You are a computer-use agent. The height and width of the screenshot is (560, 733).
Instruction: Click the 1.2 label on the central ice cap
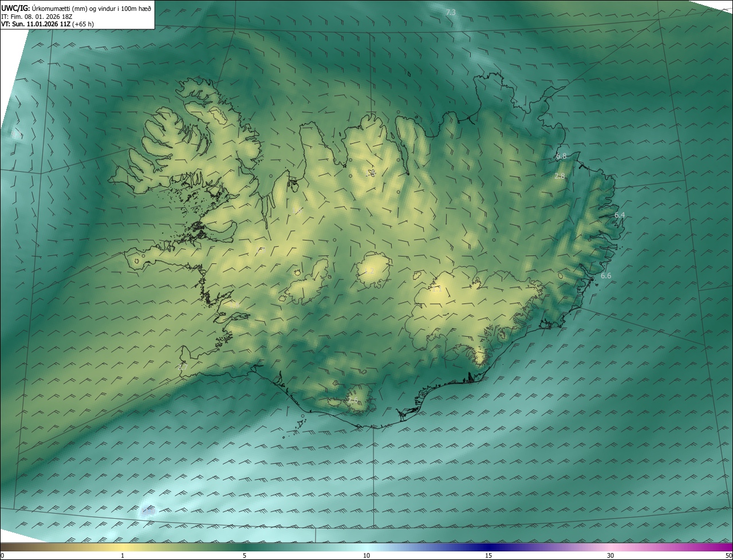click(x=371, y=270)
